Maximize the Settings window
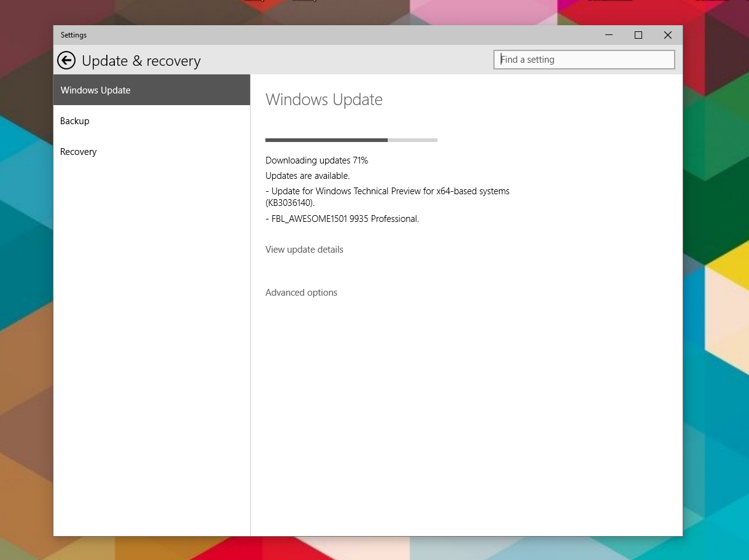 tap(638, 35)
